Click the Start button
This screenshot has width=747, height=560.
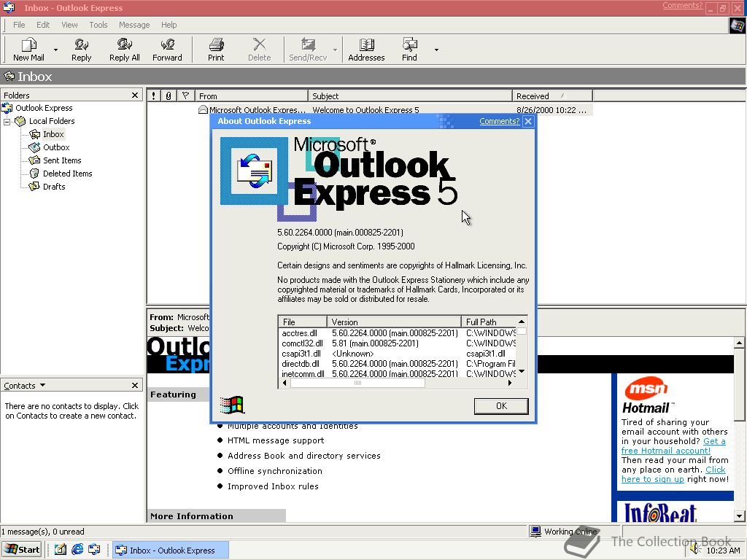click(22, 550)
